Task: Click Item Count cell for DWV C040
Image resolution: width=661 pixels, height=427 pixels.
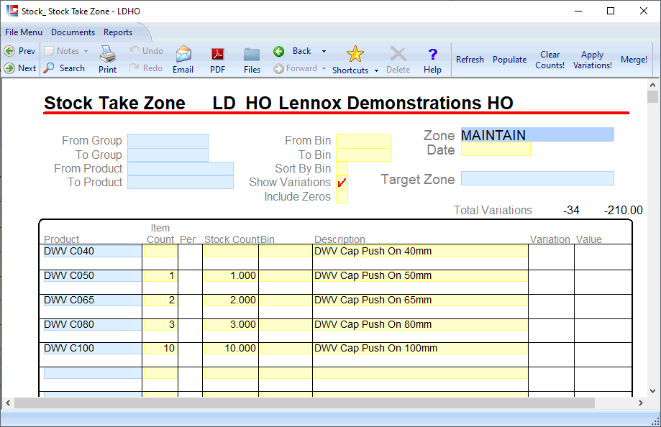Action: [x=161, y=251]
